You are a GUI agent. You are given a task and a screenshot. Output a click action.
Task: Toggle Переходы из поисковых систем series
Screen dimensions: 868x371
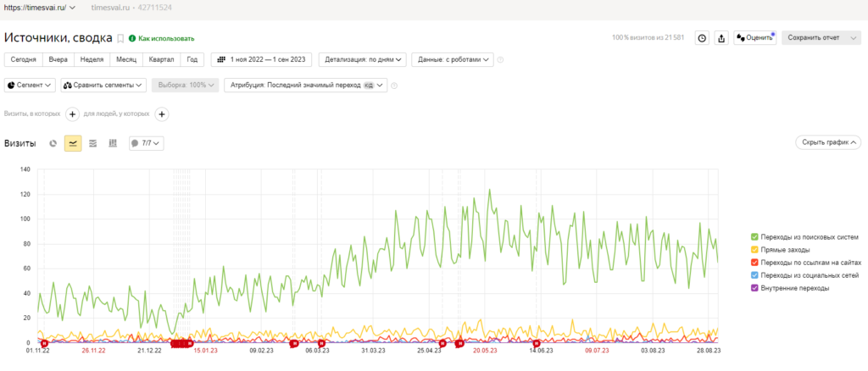(x=754, y=237)
